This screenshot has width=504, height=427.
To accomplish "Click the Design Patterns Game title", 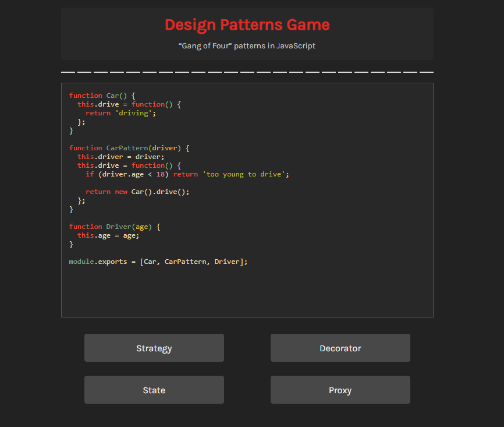I will [247, 25].
